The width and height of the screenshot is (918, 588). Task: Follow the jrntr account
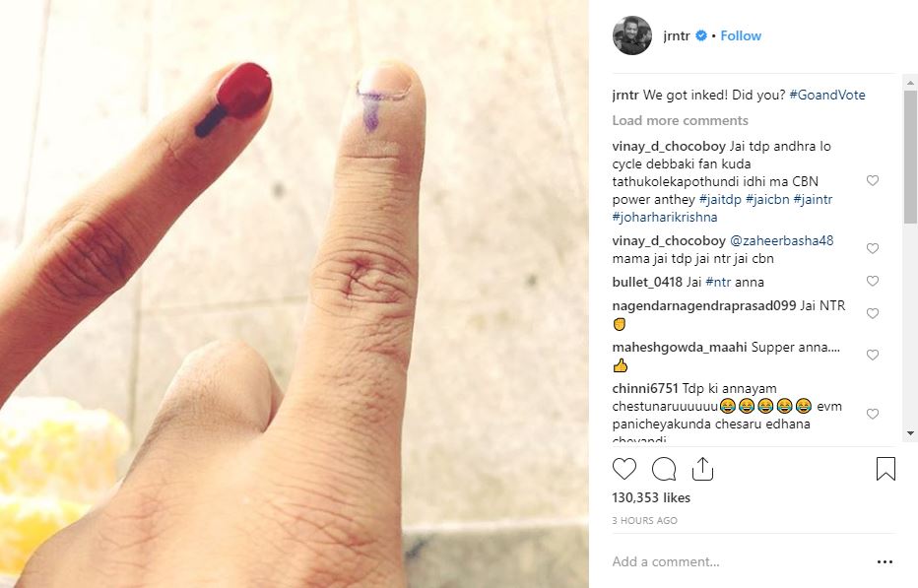(741, 35)
